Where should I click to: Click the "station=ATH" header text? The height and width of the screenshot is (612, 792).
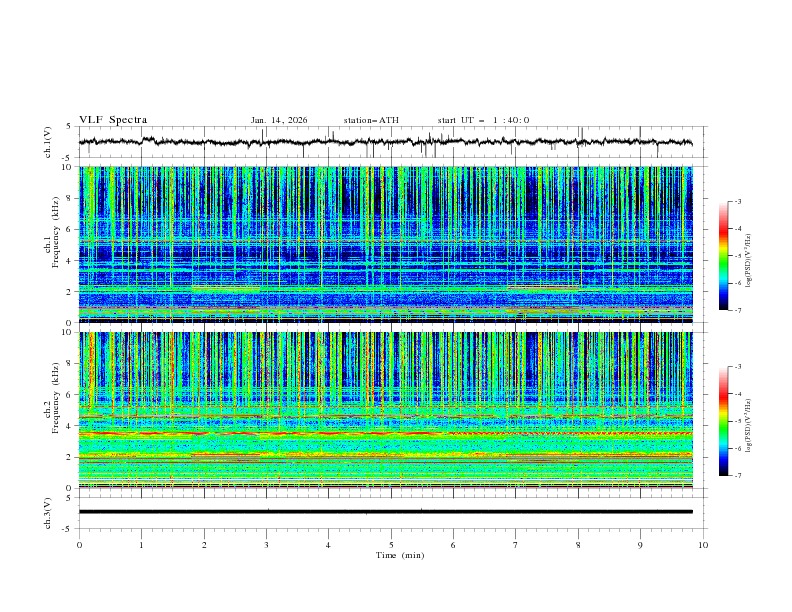click(371, 120)
